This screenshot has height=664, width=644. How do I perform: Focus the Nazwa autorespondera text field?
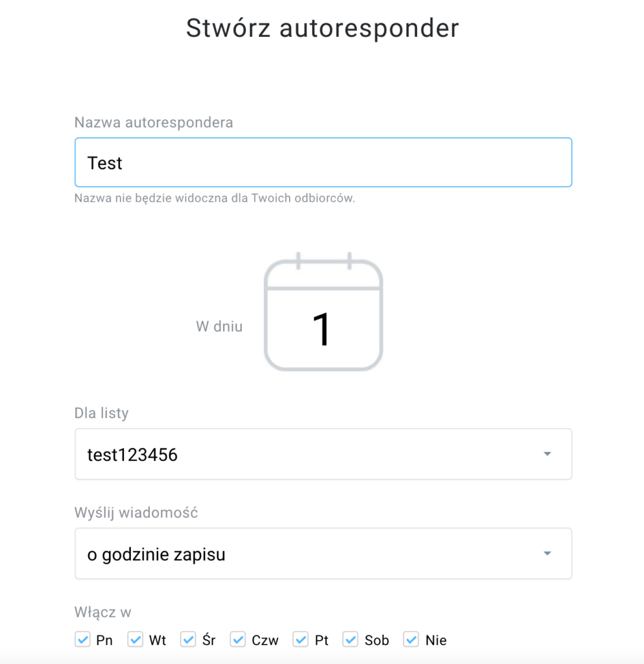coord(324,162)
